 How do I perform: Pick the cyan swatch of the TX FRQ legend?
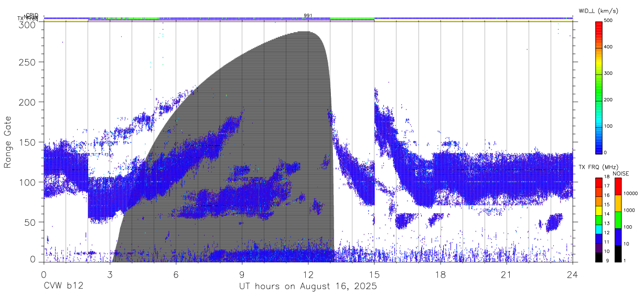599,229
